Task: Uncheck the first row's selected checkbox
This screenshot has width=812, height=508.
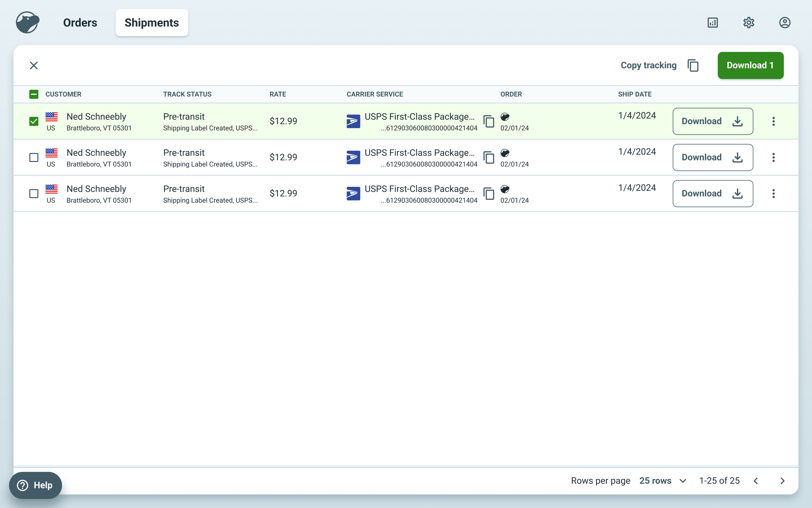Action: click(x=34, y=121)
